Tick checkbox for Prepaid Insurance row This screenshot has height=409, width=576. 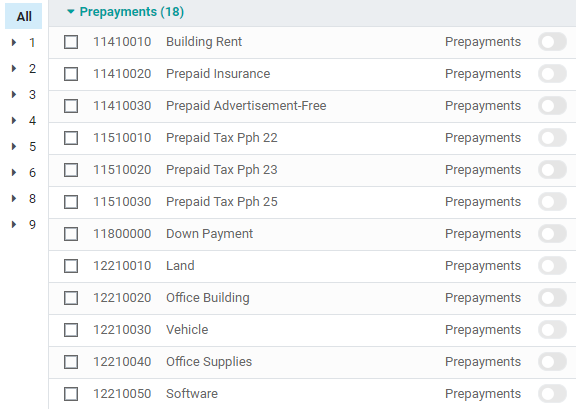coord(71,74)
